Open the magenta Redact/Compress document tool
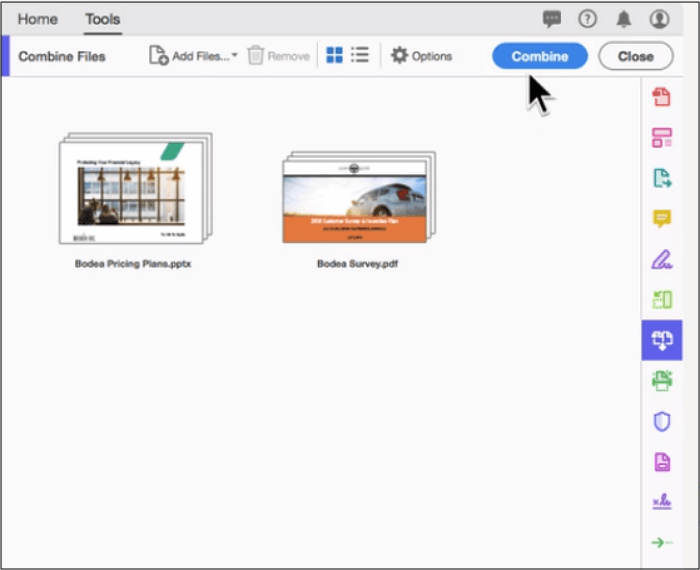700x570 pixels. click(x=662, y=462)
